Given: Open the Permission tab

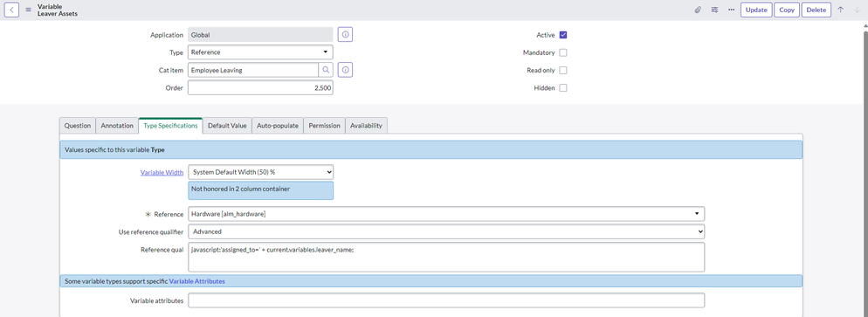Looking at the screenshot, I should point(324,126).
